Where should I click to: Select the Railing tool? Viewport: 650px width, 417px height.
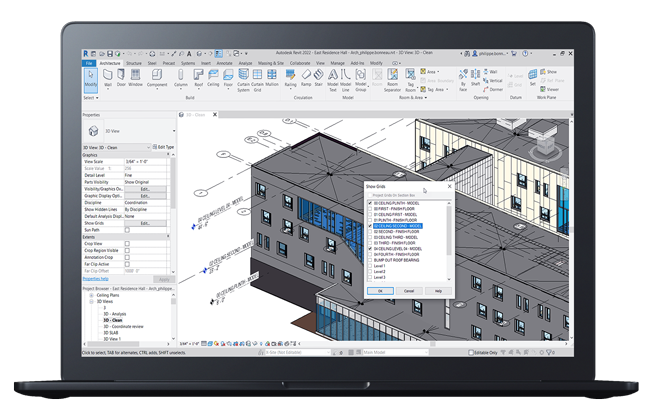[x=291, y=78]
